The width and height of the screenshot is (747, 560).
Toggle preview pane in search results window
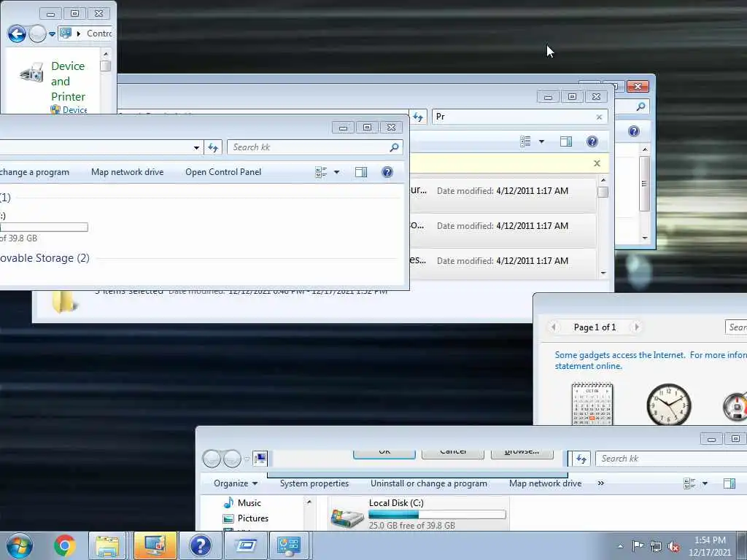click(566, 141)
